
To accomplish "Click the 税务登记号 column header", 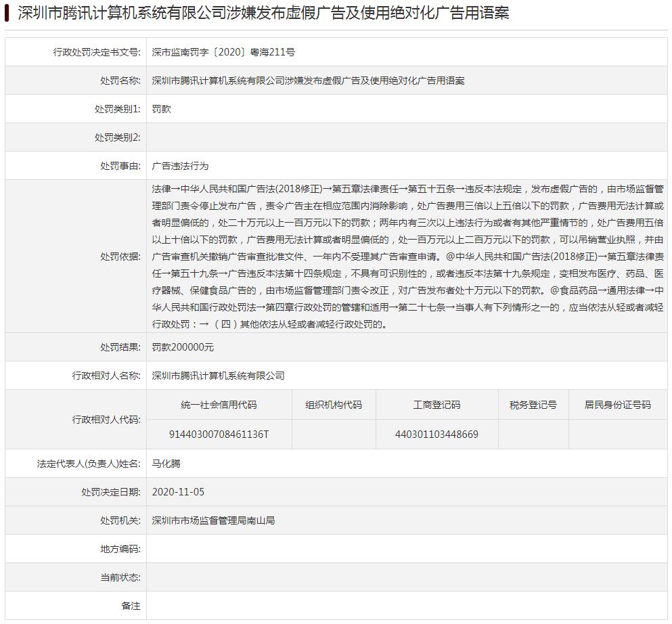I will click(533, 405).
